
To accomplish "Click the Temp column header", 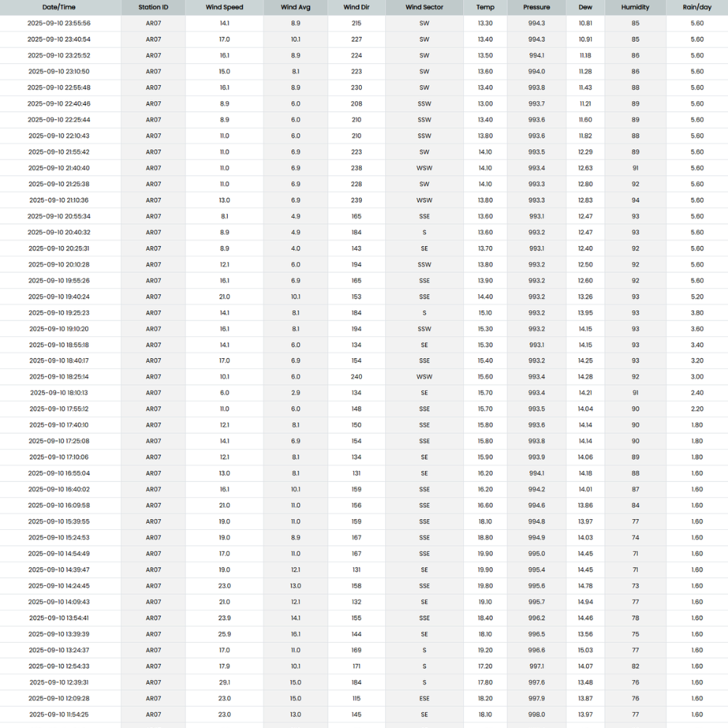I will pyautogui.click(x=485, y=7).
